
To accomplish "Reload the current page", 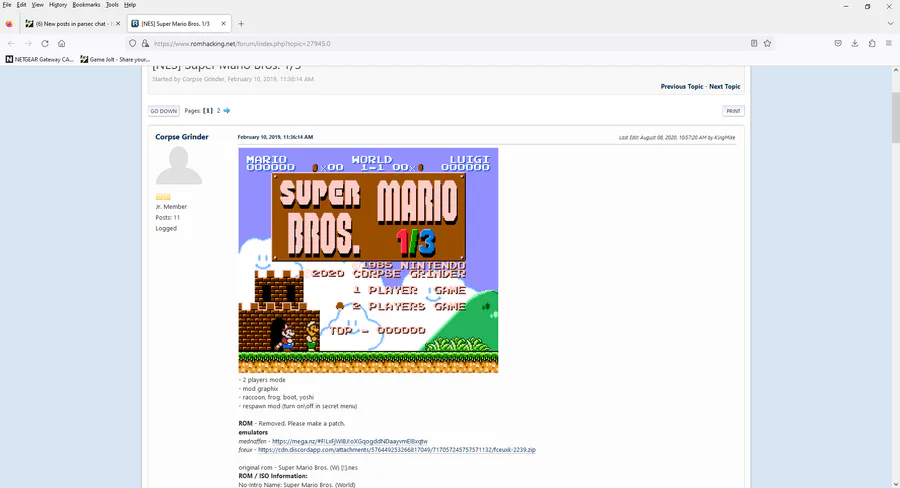I will pyautogui.click(x=45, y=44).
